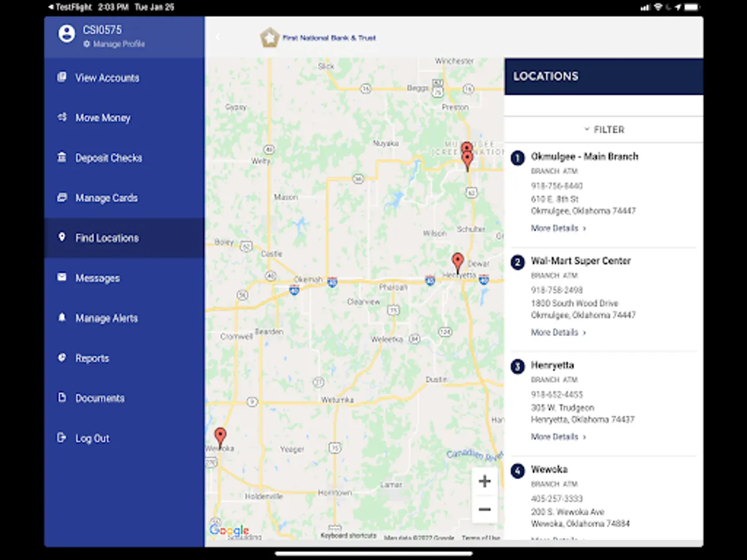
Task: Click the battery indicator in status bar
Action: [691, 7]
